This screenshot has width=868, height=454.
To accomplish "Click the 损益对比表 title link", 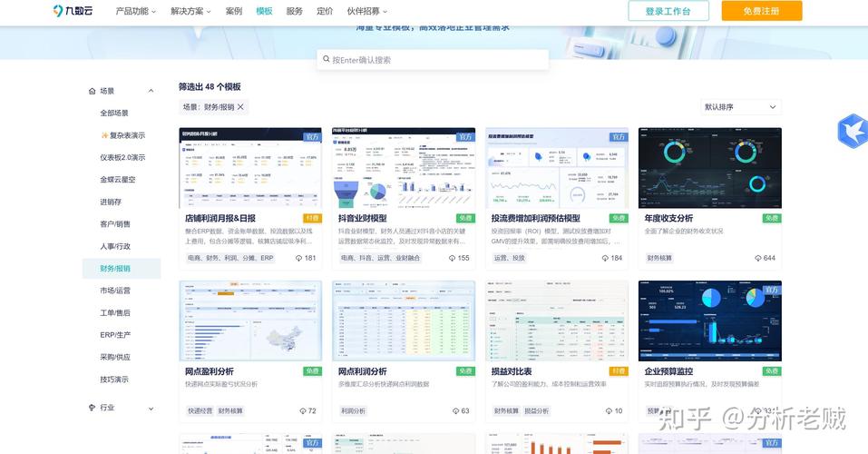I will point(512,371).
